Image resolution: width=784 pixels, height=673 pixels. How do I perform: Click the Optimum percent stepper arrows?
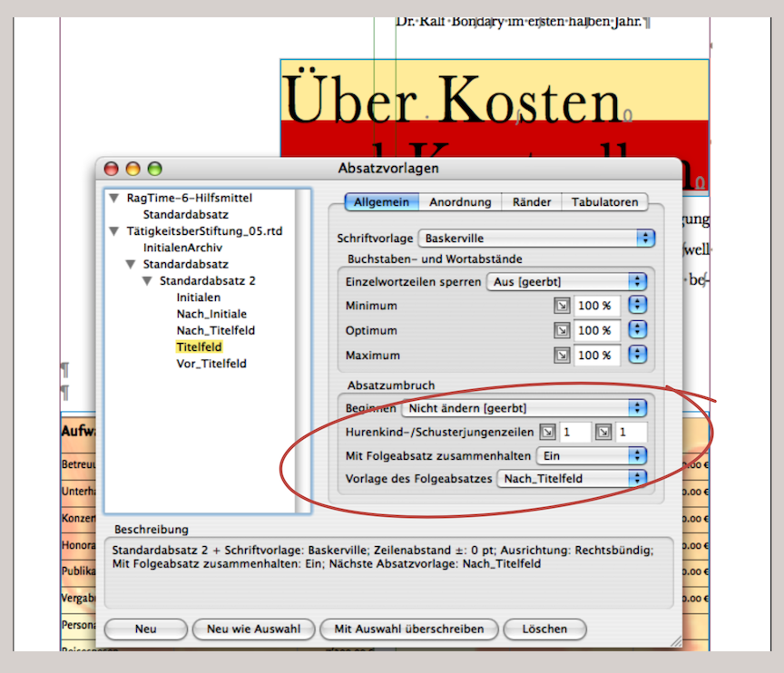tap(638, 330)
